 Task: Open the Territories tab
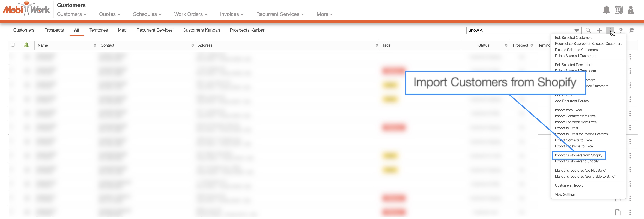(99, 30)
